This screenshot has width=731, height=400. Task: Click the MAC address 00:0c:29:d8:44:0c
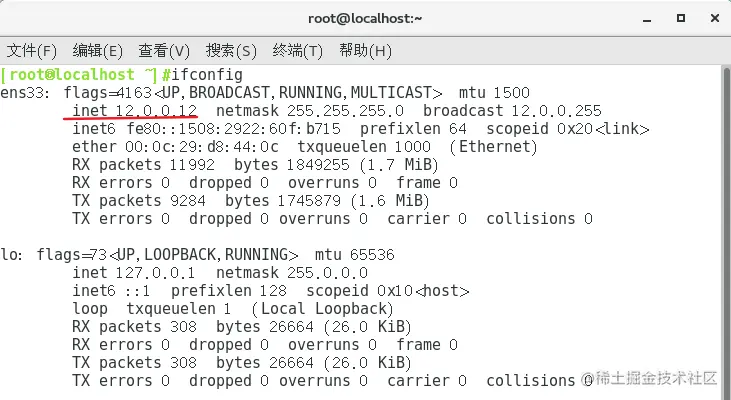tap(202, 147)
